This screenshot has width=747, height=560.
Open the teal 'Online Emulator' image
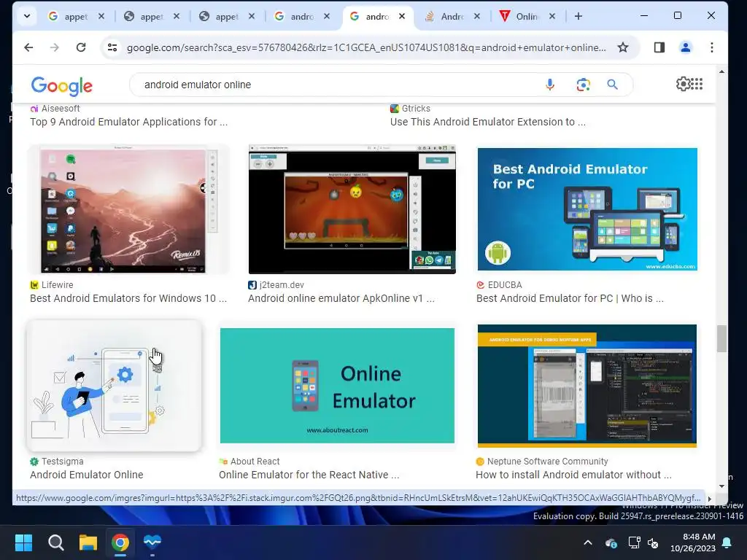[337, 386]
